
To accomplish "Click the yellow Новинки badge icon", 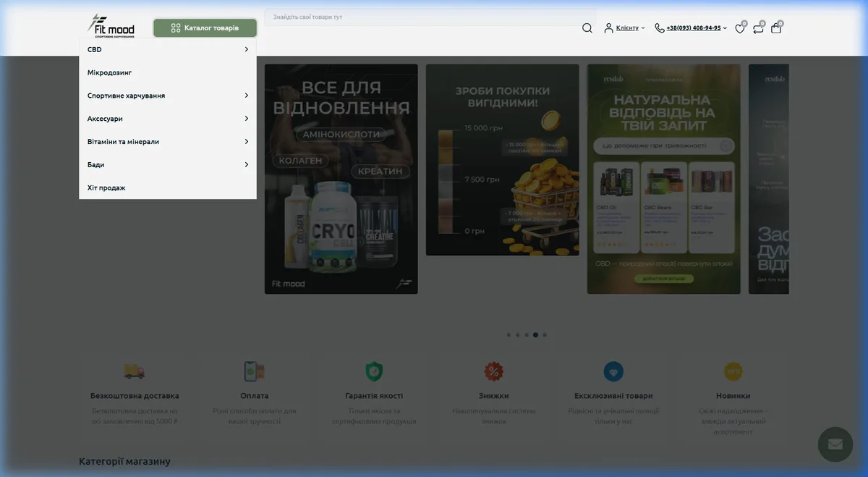I will [x=733, y=371].
